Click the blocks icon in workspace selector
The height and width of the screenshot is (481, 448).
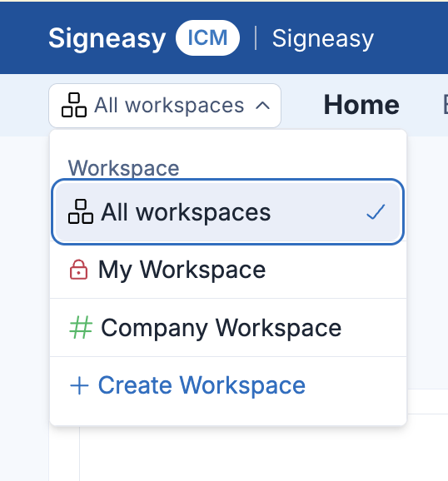tap(73, 105)
